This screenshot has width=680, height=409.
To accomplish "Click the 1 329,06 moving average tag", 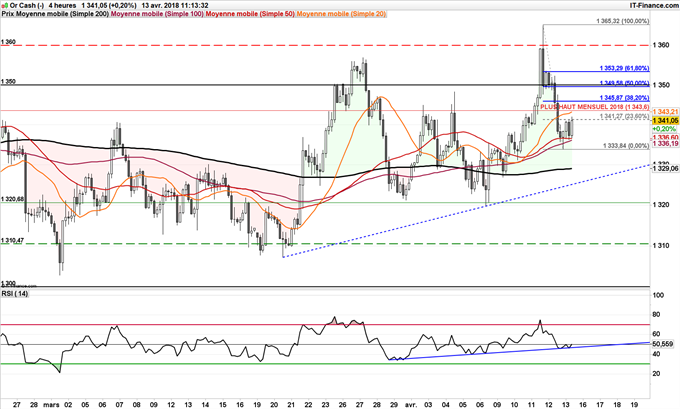I will pyautogui.click(x=665, y=168).
